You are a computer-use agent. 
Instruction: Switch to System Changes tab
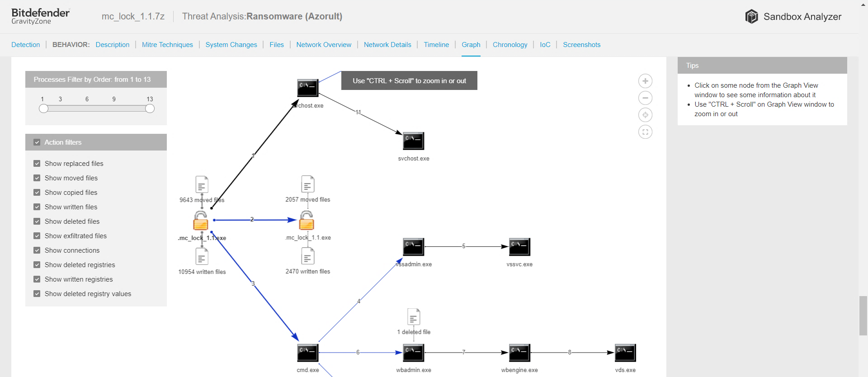click(231, 45)
